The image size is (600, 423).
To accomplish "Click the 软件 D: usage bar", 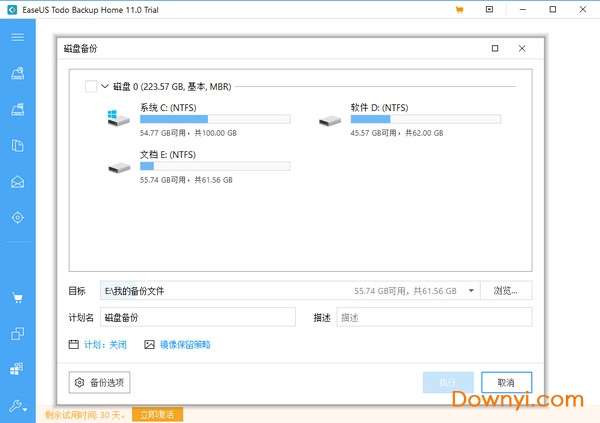I will 426,119.
